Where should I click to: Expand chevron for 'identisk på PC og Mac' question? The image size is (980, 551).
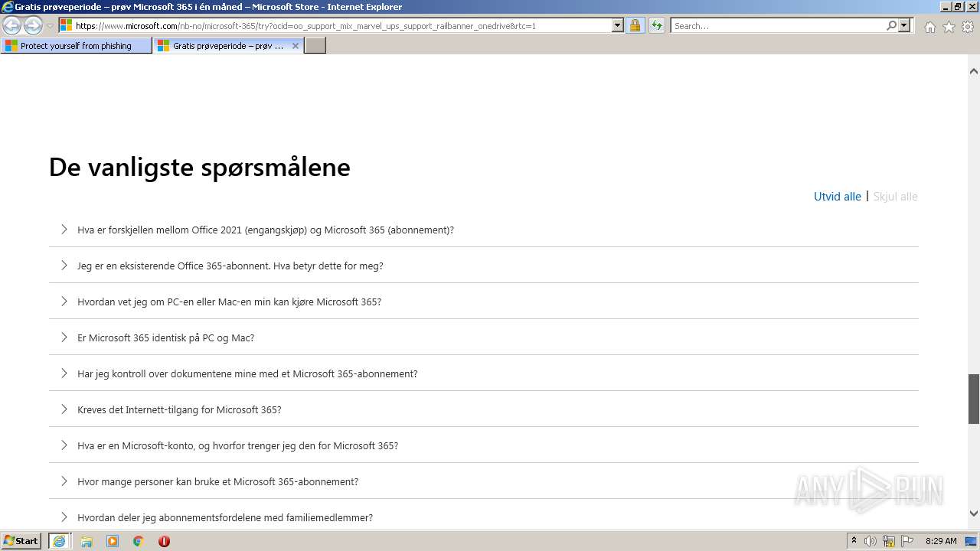64,337
